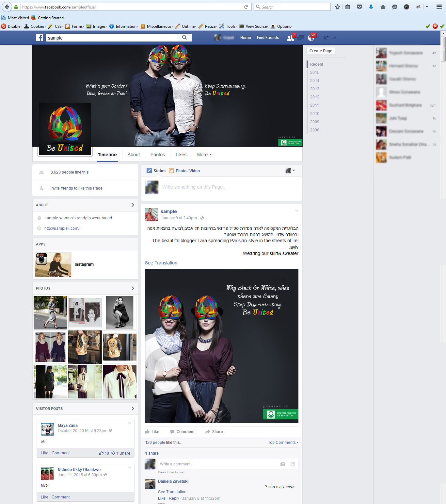
Task: Open the messages icon in navbar
Action: pyautogui.click(x=301, y=38)
